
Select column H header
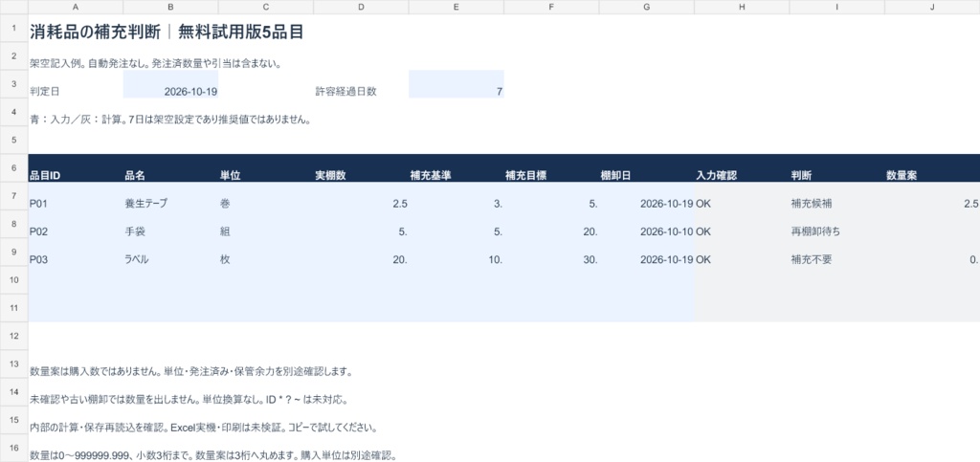[742, 7]
